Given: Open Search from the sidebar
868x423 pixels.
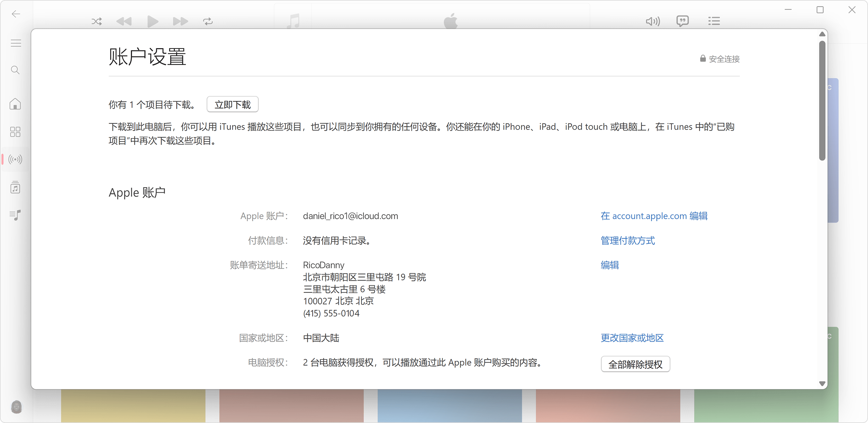Looking at the screenshot, I should [x=15, y=70].
